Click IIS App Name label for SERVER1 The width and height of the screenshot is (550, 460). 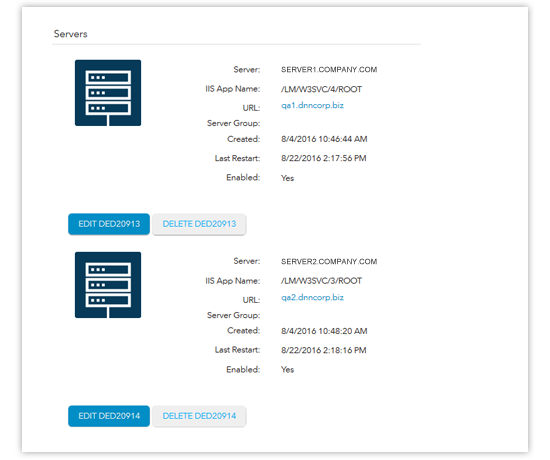(233, 89)
